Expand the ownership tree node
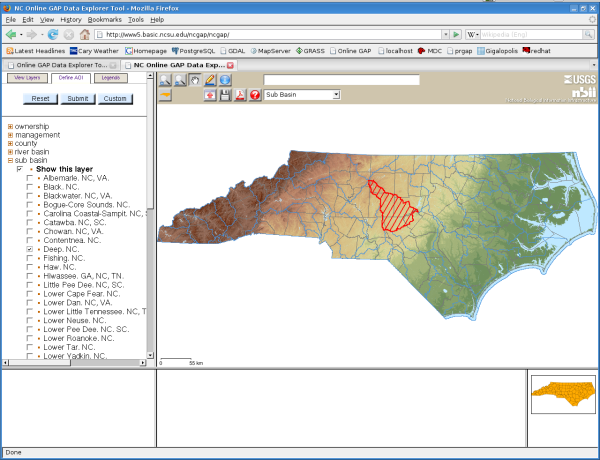 click(10, 127)
